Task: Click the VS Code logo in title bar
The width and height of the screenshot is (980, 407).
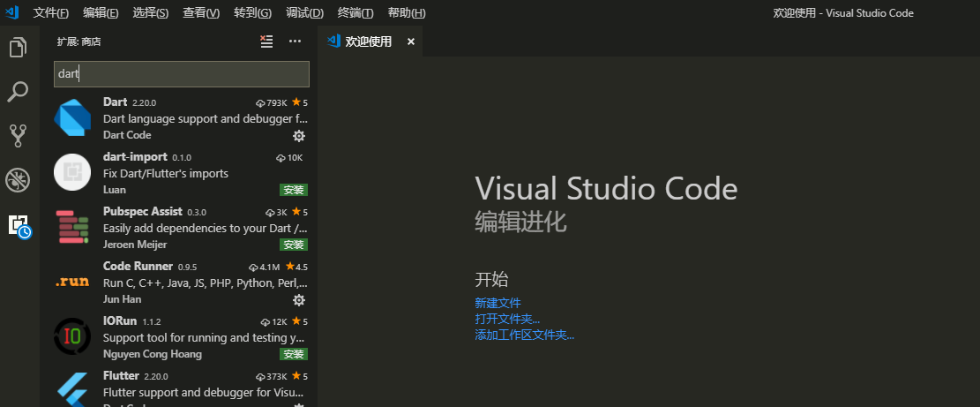Action: [11, 12]
